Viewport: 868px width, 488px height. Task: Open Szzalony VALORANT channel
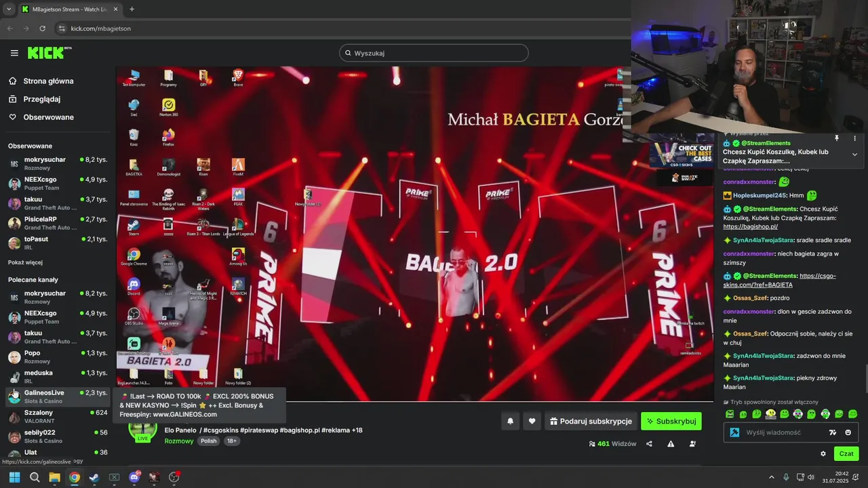tap(57, 416)
